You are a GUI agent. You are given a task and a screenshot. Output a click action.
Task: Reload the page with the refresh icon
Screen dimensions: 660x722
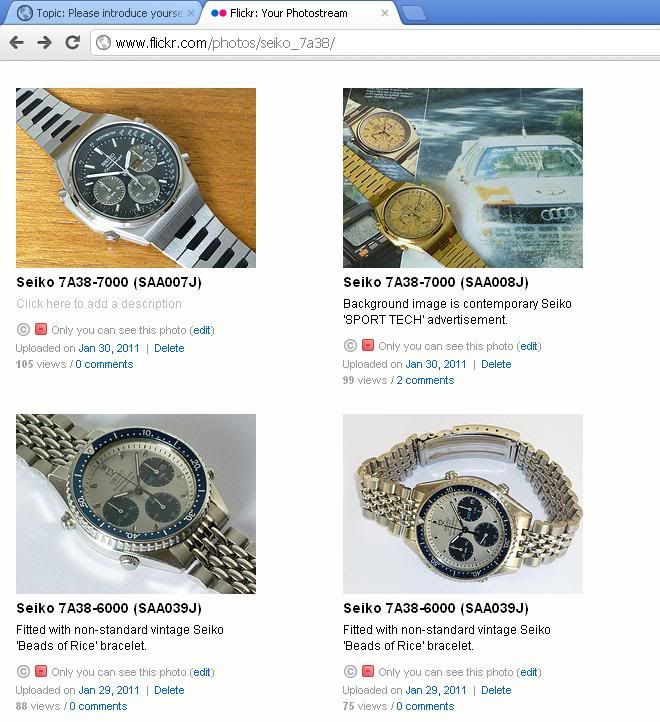coord(73,42)
